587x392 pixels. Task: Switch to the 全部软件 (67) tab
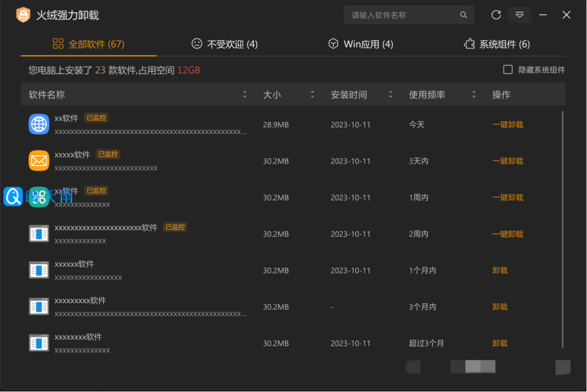(x=89, y=44)
